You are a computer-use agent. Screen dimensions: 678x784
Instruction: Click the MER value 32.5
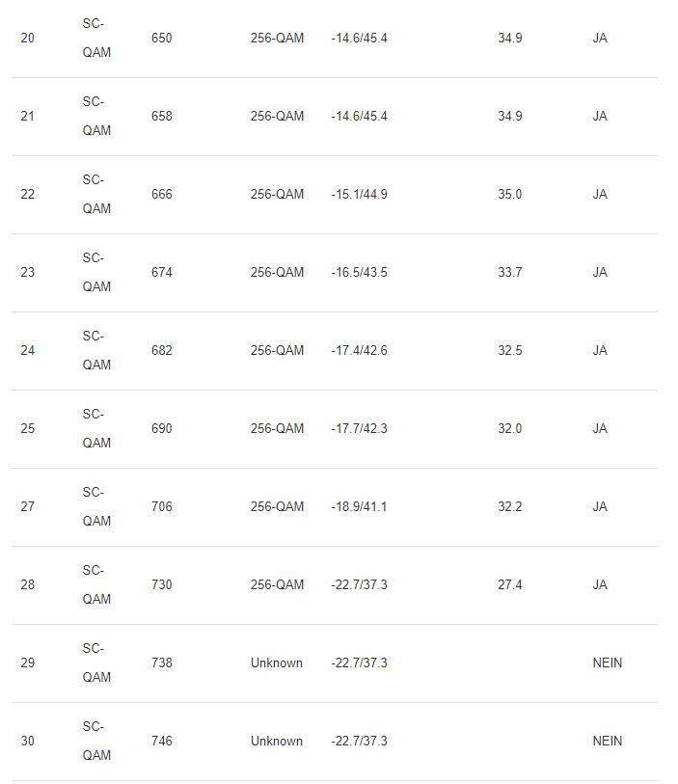click(509, 350)
